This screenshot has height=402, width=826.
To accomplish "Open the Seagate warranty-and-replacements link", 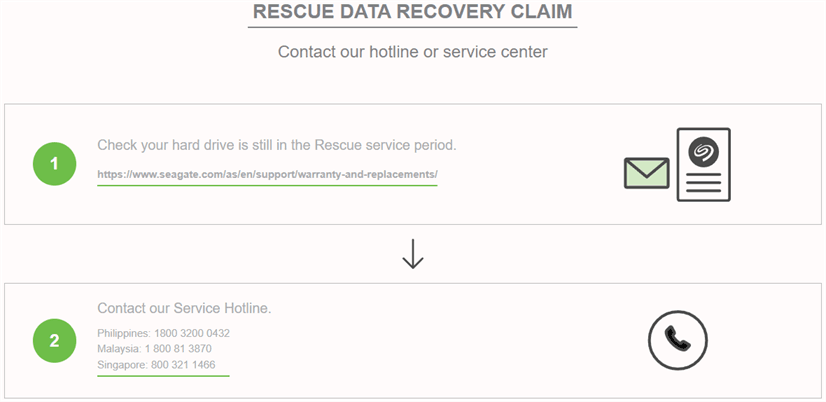I will (x=267, y=174).
